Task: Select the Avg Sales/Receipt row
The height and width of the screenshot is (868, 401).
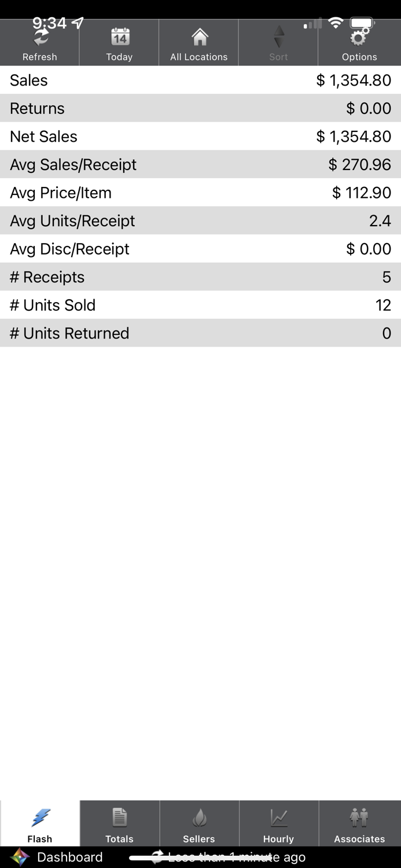Action: [x=200, y=164]
